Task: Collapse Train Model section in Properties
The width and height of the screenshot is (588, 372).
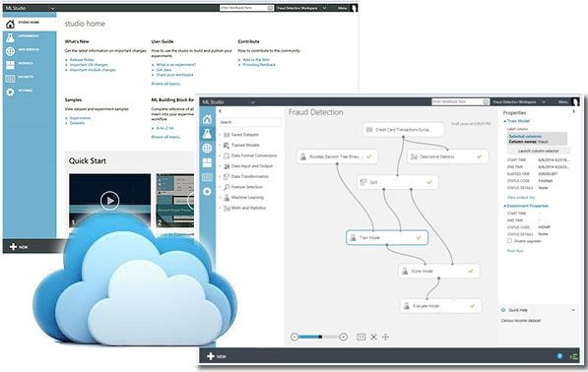Action: coord(504,121)
